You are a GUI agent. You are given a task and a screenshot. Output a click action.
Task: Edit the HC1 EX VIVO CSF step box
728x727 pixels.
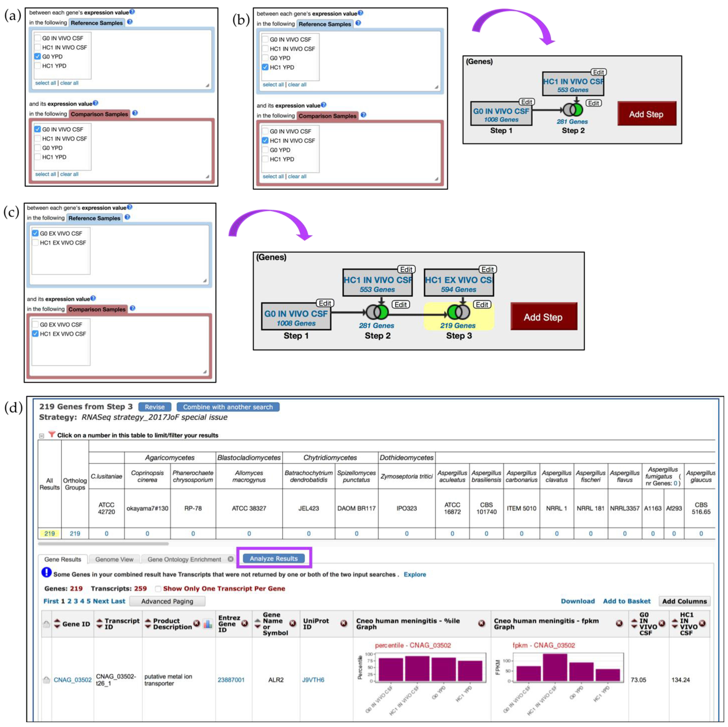pyautogui.click(x=488, y=270)
